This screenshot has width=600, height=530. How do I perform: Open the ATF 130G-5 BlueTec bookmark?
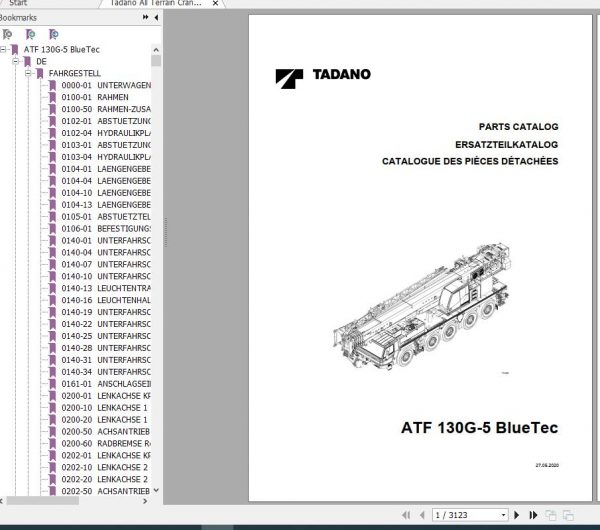[x=62, y=49]
